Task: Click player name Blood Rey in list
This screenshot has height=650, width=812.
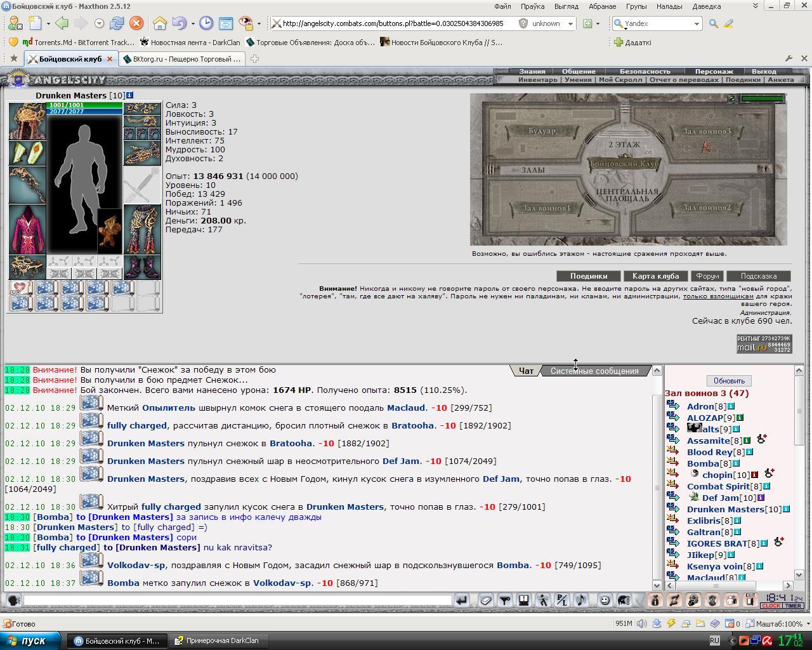Action: [x=710, y=452]
